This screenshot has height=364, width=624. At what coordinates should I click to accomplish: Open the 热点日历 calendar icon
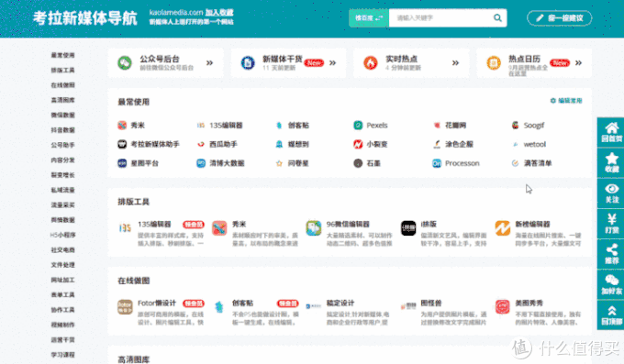(x=494, y=63)
